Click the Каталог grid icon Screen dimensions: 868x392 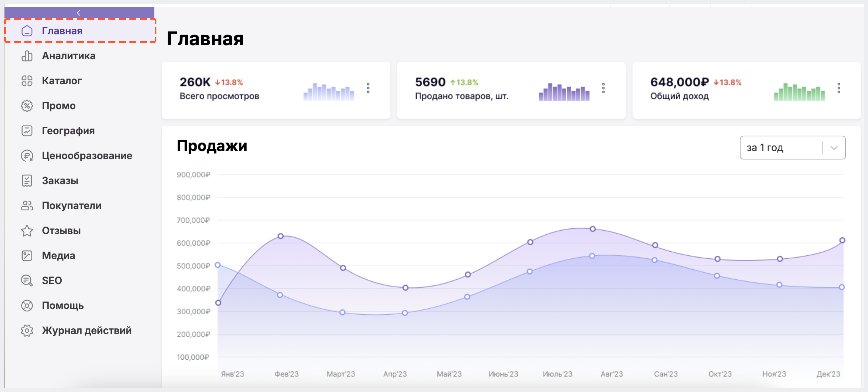click(27, 81)
